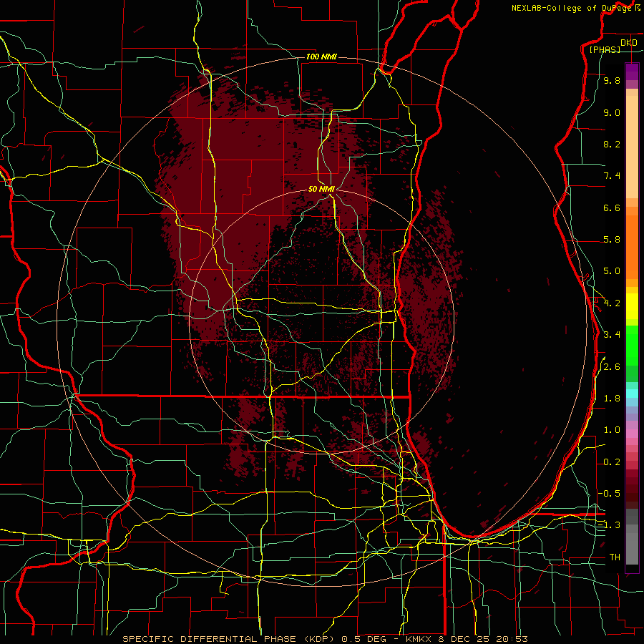
Task: Click the "20:53" scan time in the footer
Action: pyautogui.click(x=512, y=639)
